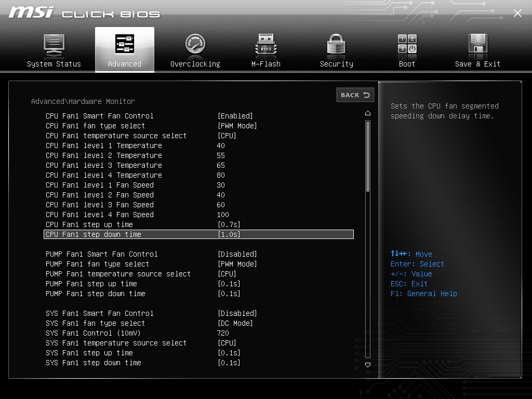Click the 'Enter: Select' hint text
Image resolution: width=532 pixels, height=399 pixels.
point(417,264)
